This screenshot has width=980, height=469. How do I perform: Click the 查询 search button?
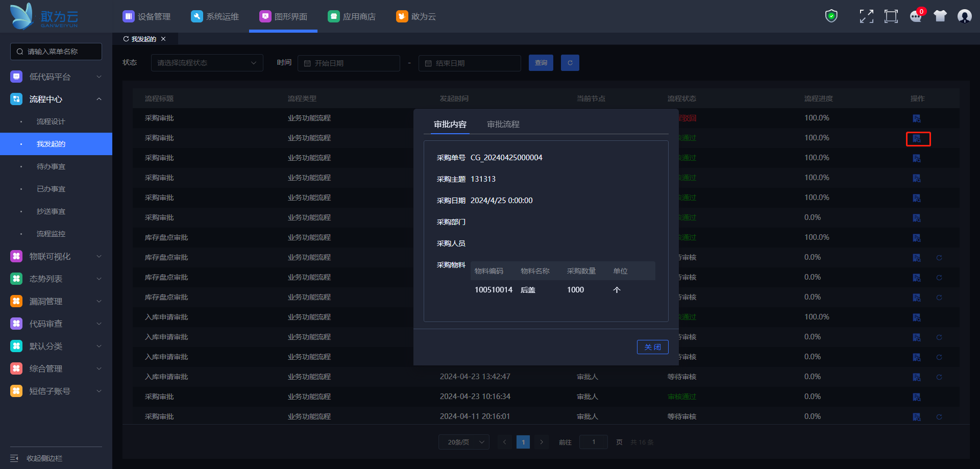coord(541,63)
